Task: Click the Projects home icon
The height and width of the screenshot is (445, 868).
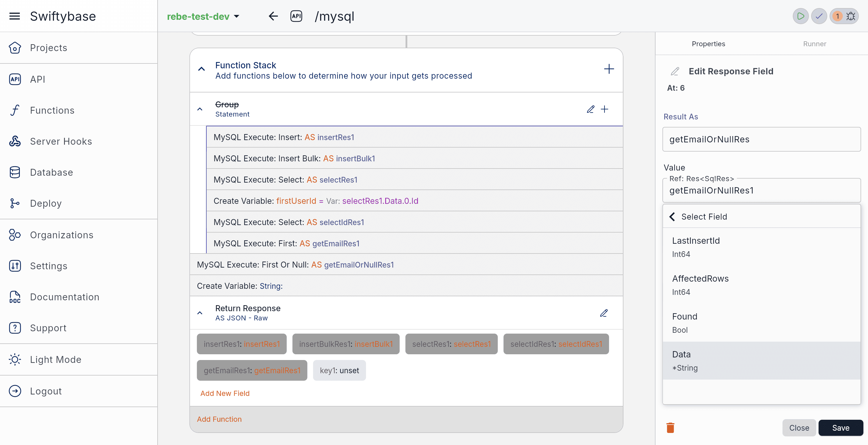Action: click(15, 48)
